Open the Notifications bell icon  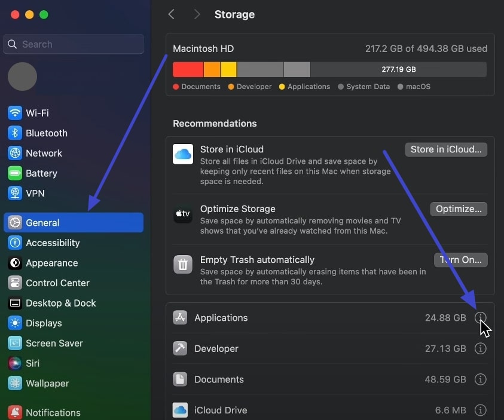(15, 412)
